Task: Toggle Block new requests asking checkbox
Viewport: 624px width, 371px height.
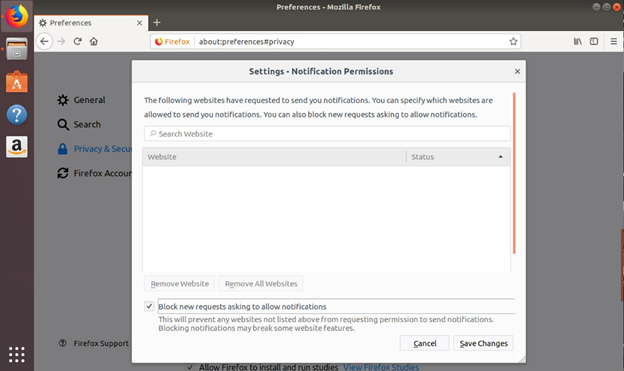Action: pyautogui.click(x=149, y=306)
